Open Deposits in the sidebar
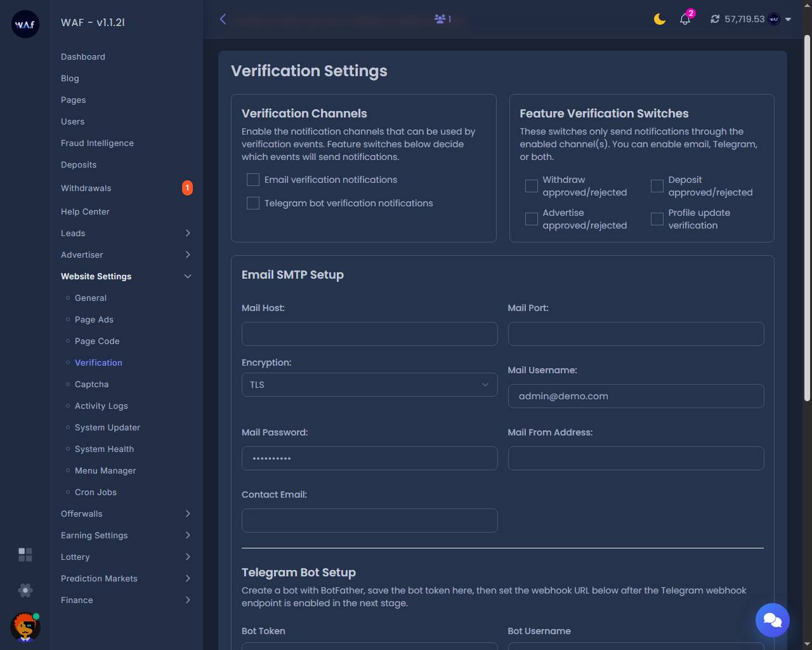This screenshot has height=650, width=812. click(x=79, y=164)
